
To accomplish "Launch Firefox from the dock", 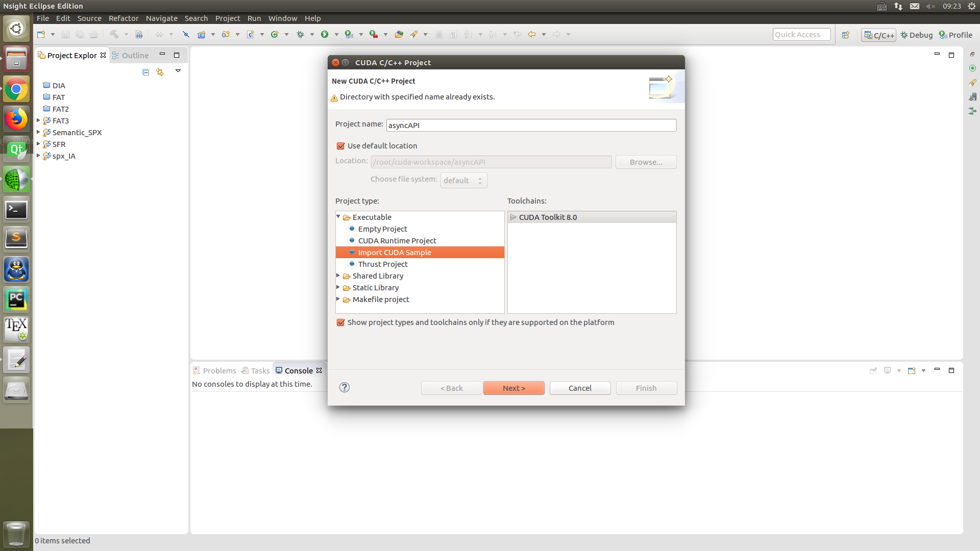I will click(16, 119).
